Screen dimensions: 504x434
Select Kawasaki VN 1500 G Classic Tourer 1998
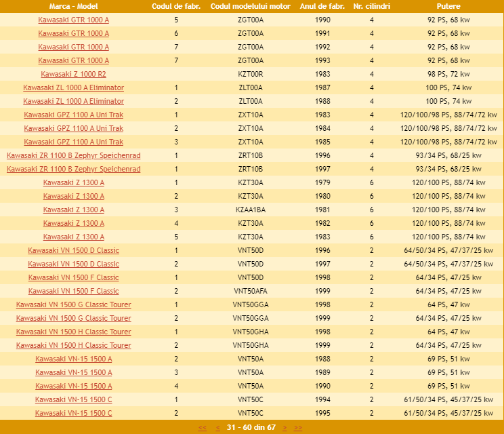(73, 304)
